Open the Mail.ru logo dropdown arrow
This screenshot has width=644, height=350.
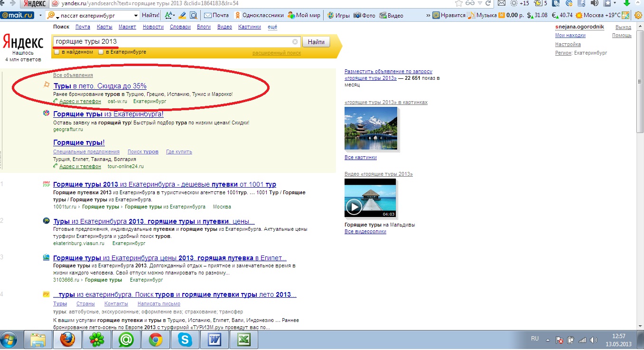pyautogui.click(x=40, y=15)
